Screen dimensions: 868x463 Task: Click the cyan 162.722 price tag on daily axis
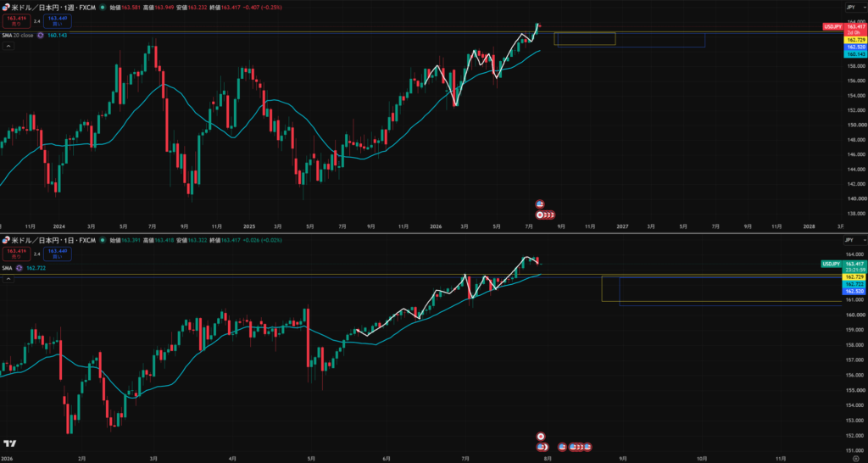(854, 283)
